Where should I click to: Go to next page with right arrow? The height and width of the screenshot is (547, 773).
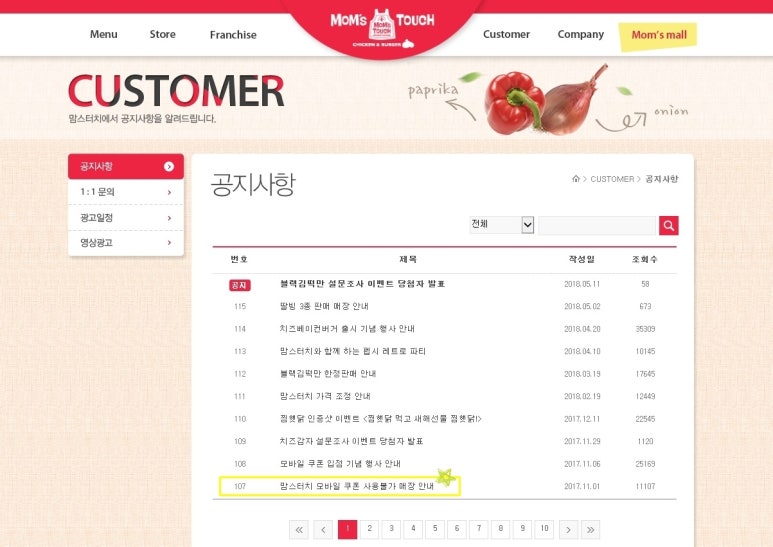tap(568, 530)
